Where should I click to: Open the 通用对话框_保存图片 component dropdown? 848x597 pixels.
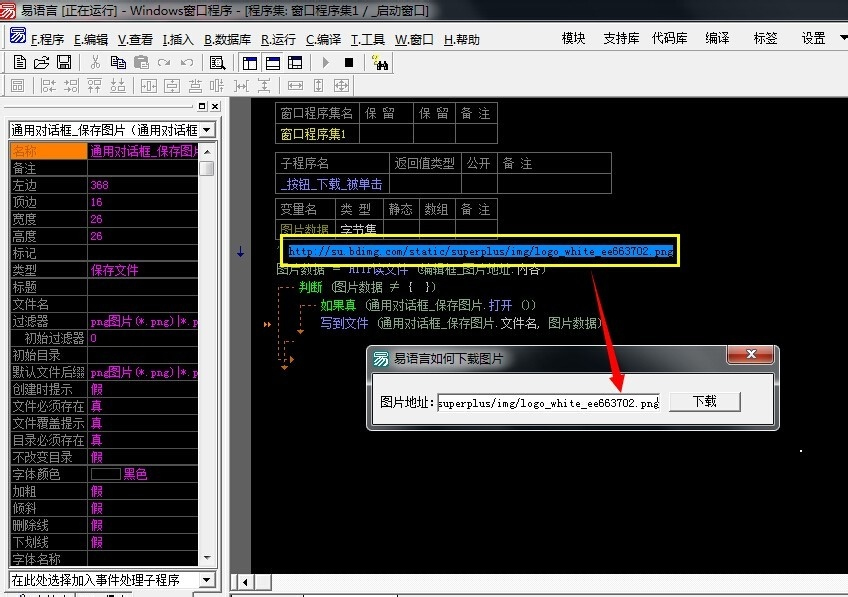[x=207, y=130]
